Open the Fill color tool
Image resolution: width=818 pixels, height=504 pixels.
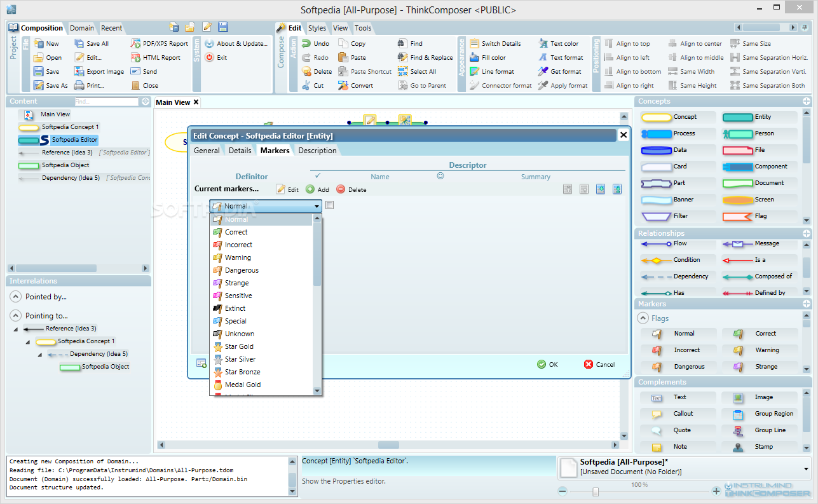point(487,58)
